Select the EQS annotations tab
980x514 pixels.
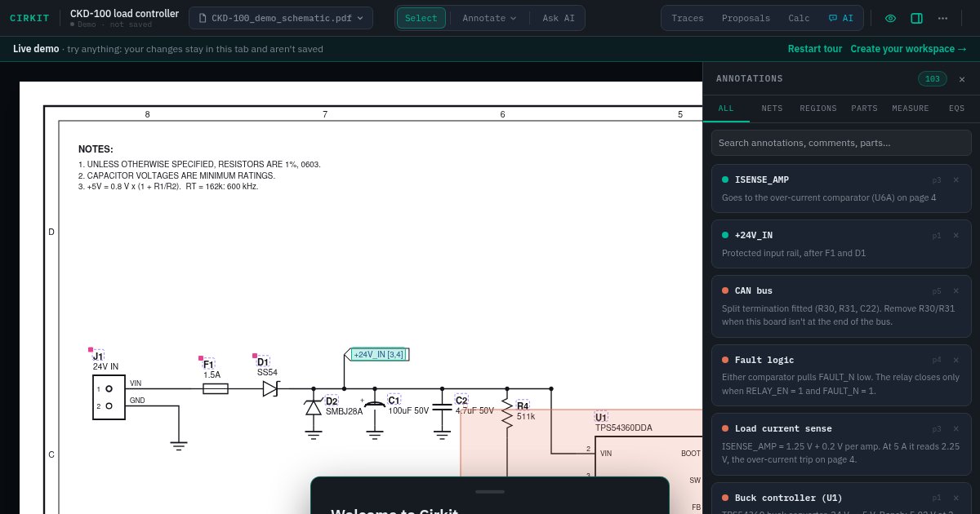pyautogui.click(x=956, y=108)
